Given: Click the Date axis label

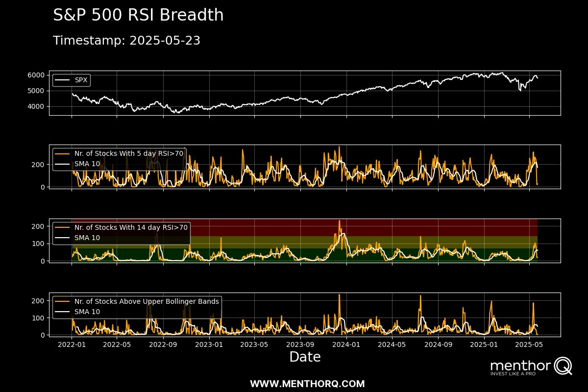Looking at the screenshot, I should point(305,357).
